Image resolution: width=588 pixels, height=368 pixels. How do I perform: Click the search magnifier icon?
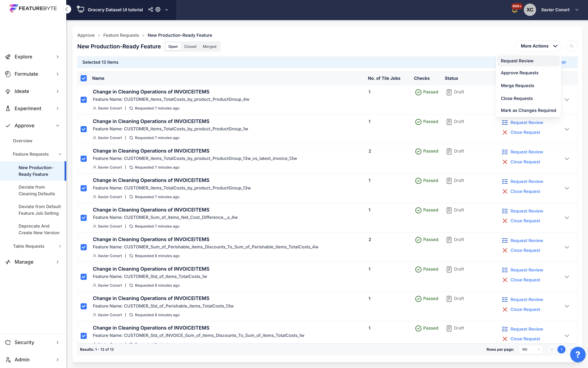pos(571,46)
